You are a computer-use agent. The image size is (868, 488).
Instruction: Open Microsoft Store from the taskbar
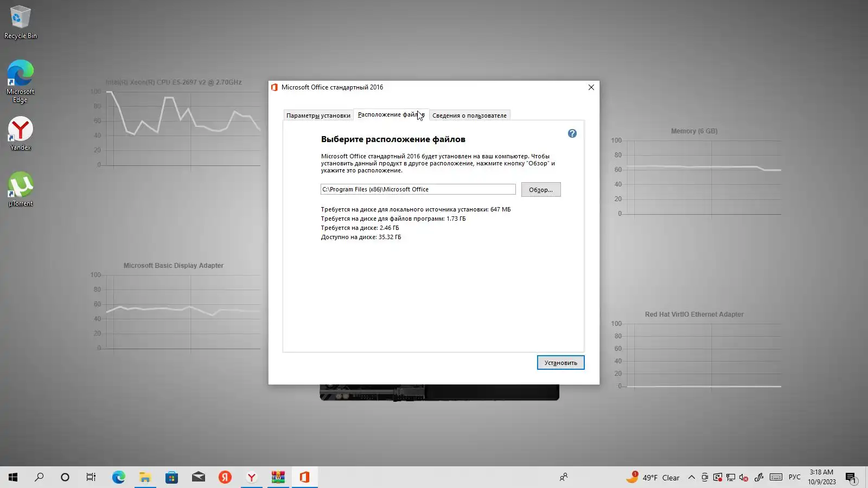pyautogui.click(x=171, y=477)
